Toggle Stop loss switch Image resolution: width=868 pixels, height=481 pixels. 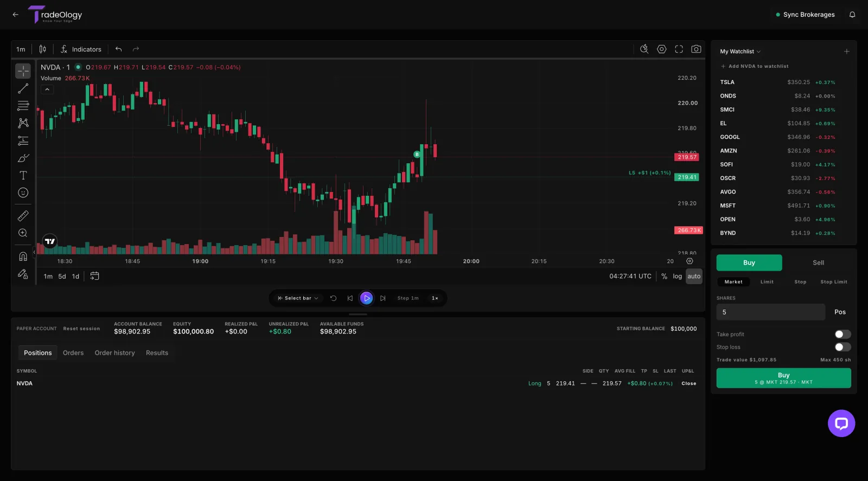pyautogui.click(x=843, y=347)
